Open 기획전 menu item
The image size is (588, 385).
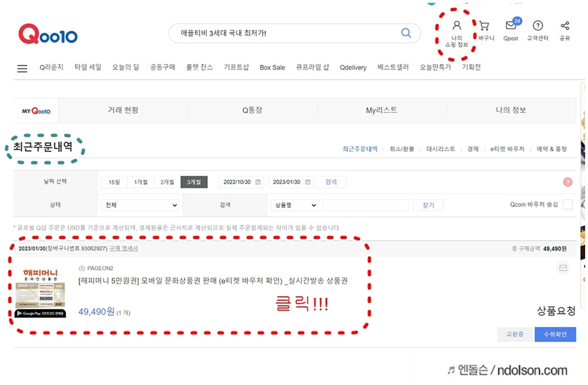pos(471,67)
